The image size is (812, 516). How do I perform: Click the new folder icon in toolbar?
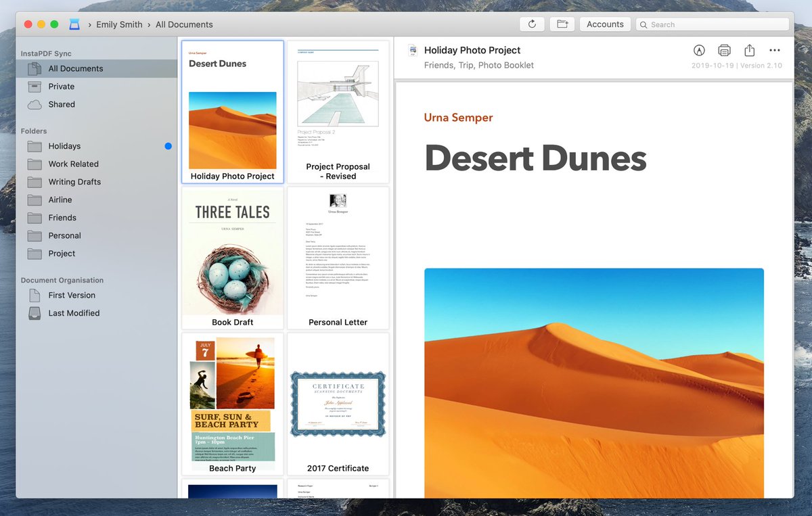point(562,24)
